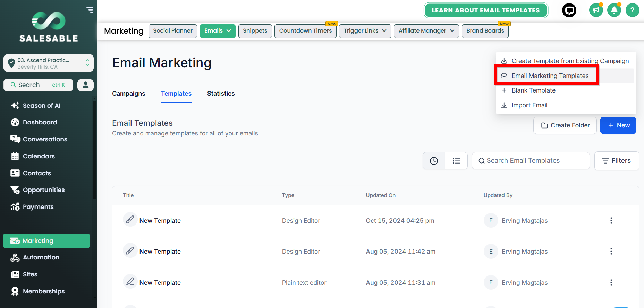Image resolution: width=644 pixels, height=308 pixels.
Task: Switch to the Statistics tab
Action: (221, 94)
